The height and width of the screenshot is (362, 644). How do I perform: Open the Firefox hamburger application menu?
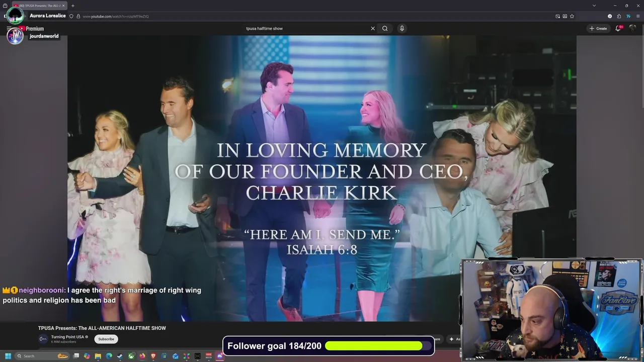coord(638,16)
